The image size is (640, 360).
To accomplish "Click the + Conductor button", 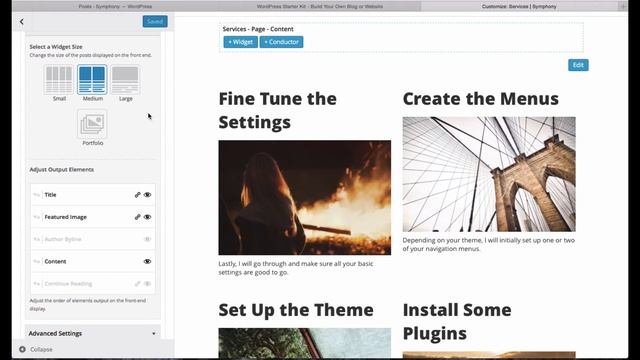I will coord(282,42).
